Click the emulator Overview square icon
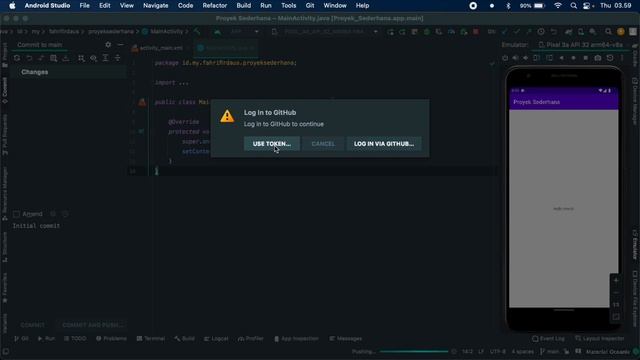Viewport: 640px width, 360px height. coord(585,58)
